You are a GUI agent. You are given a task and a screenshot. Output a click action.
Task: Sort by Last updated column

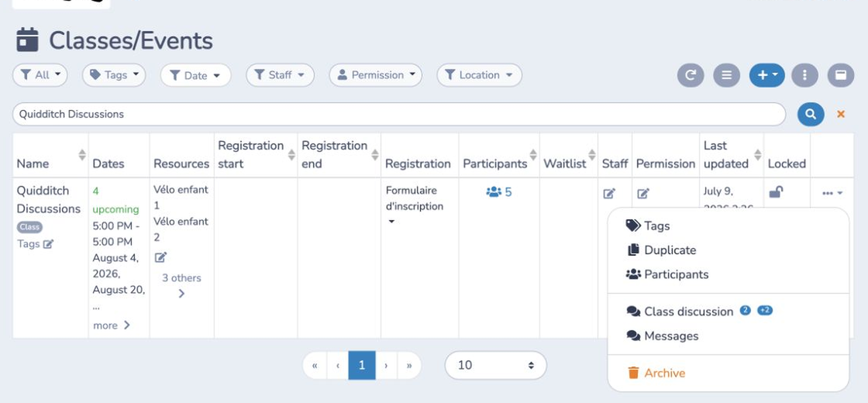758,155
